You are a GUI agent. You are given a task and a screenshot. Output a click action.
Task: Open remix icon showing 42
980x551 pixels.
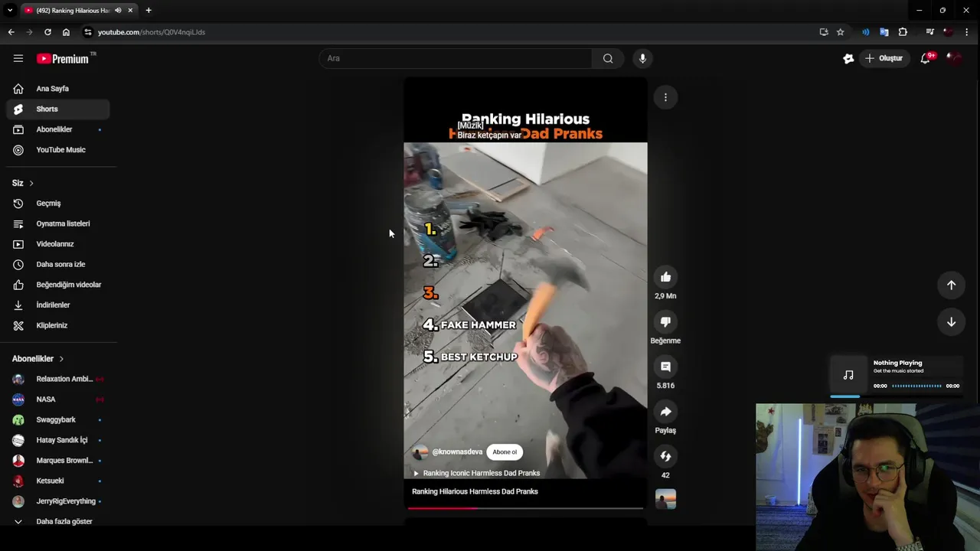(665, 456)
